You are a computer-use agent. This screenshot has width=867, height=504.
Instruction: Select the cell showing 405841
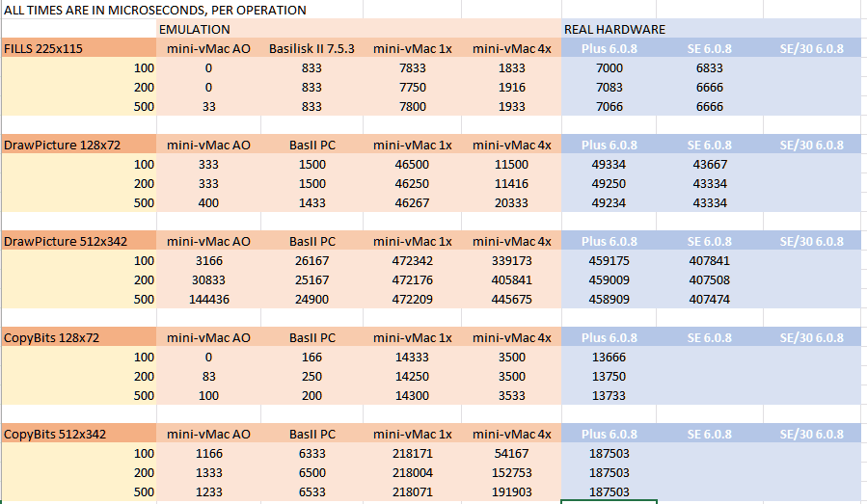click(x=511, y=280)
